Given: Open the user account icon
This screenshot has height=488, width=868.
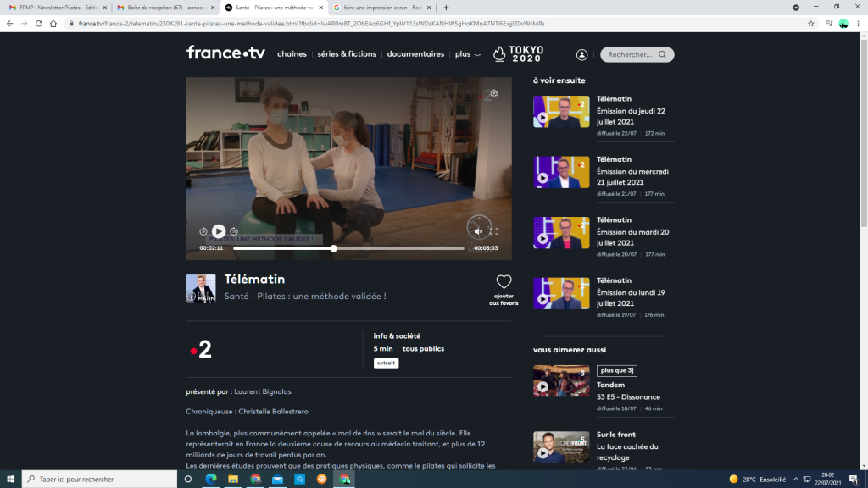Looking at the screenshot, I should [x=582, y=54].
